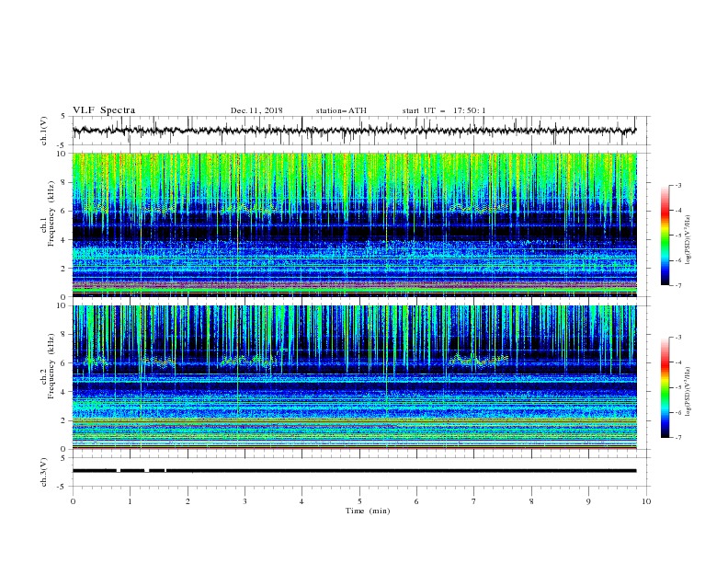Click time axis tick label "2"
Image resolution: width=728 pixels, height=563 pixels.
(x=188, y=501)
